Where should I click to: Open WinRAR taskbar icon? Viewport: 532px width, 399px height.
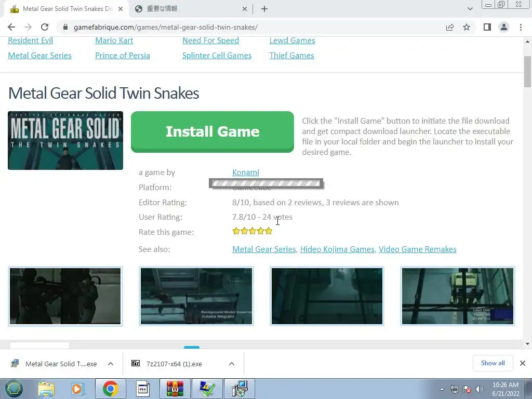pos(175,389)
